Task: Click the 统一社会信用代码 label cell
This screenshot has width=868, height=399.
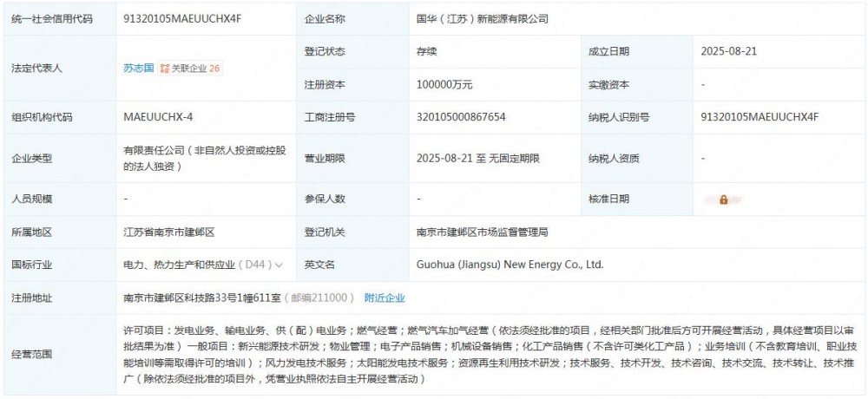Action: (60, 19)
